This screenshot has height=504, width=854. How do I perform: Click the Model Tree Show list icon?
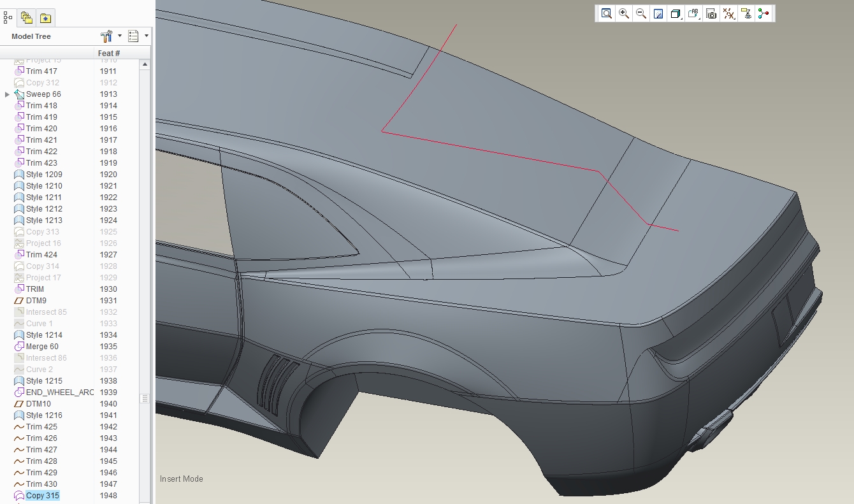(x=133, y=36)
